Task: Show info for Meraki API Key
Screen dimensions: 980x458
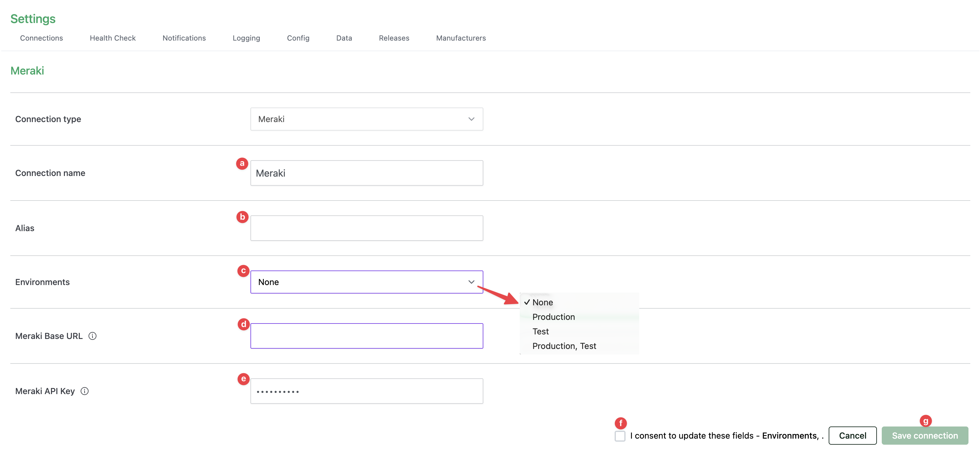Action: (x=85, y=391)
